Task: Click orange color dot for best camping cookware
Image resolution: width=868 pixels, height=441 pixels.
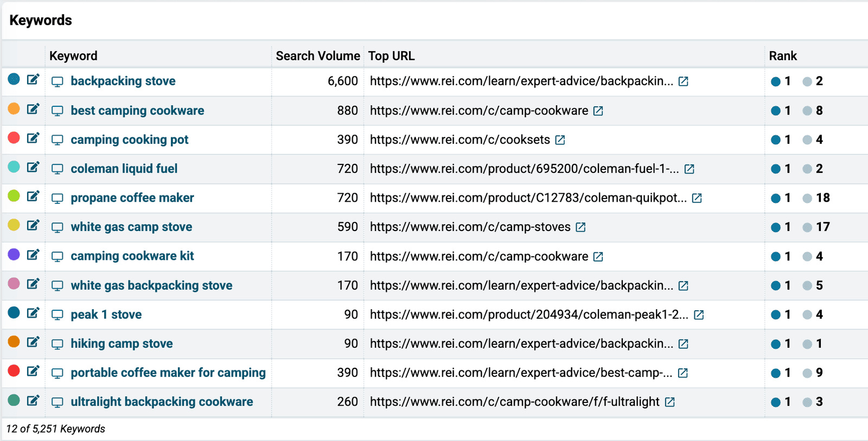Action: (x=14, y=108)
